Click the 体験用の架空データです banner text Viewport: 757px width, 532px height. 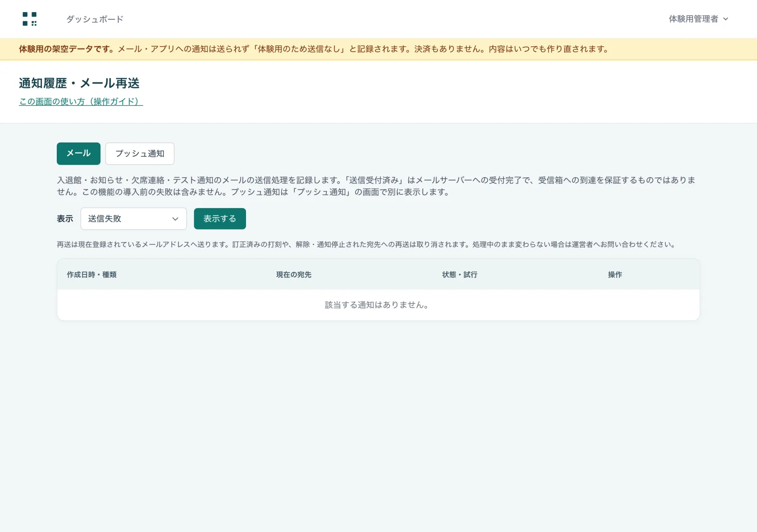click(66, 49)
